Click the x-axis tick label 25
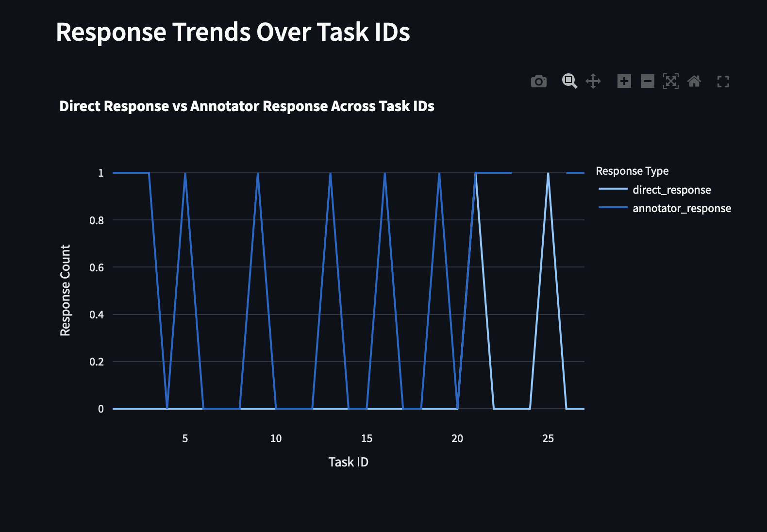Viewport: 767px width, 532px height. click(x=548, y=439)
